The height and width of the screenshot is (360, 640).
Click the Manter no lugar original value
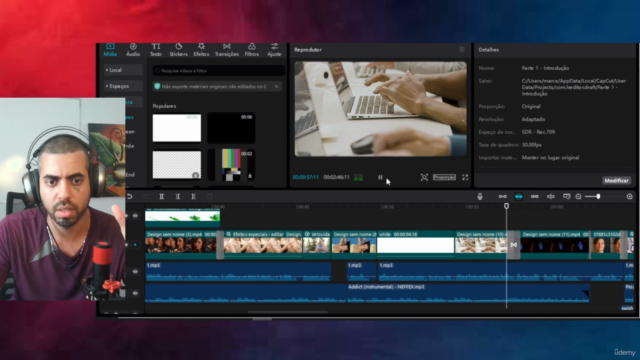pyautogui.click(x=551, y=158)
